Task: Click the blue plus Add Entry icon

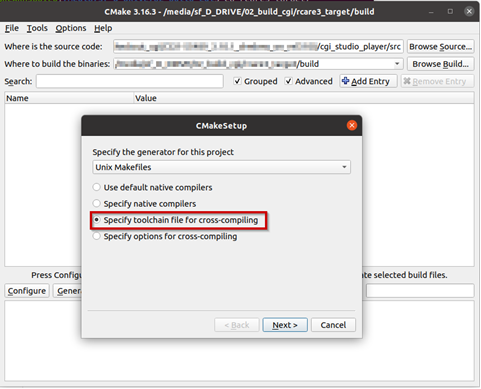Action: pyautogui.click(x=345, y=81)
